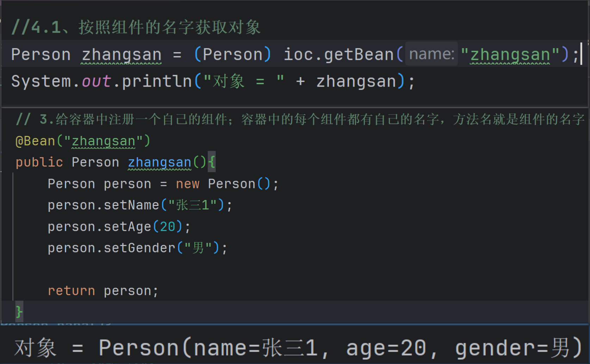This screenshot has height=364, width=590.
Task: Click the italic "out" field
Action: [96, 82]
